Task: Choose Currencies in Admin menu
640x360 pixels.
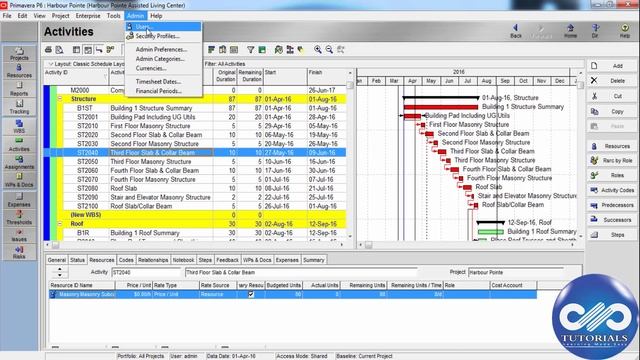Action: click(164, 69)
